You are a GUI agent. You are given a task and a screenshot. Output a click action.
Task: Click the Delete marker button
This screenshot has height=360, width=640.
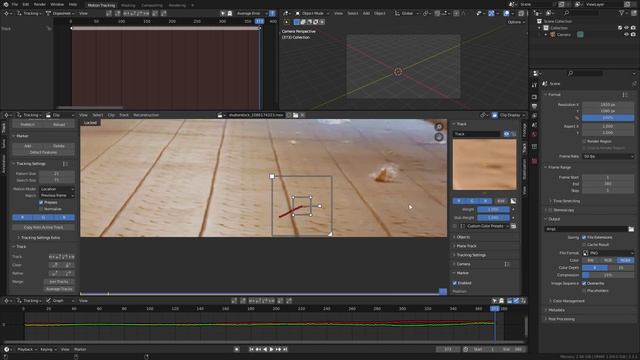click(59, 146)
